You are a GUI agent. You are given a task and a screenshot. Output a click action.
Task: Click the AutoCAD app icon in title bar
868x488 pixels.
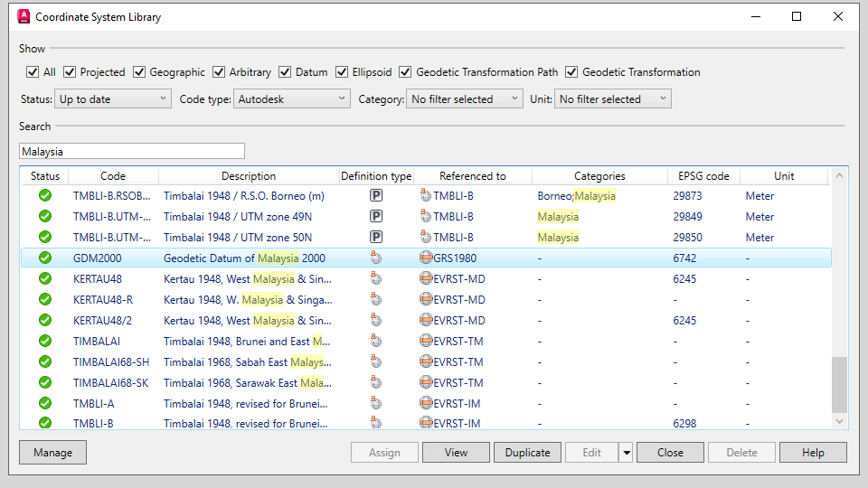pos(24,16)
